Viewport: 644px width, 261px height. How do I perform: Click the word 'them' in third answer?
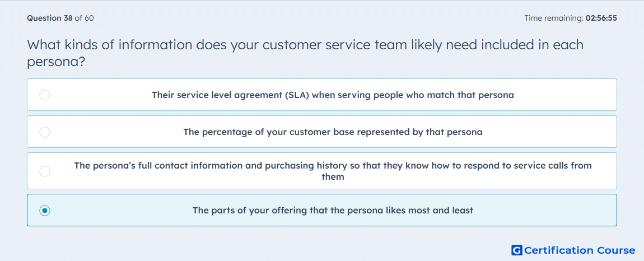(x=333, y=177)
